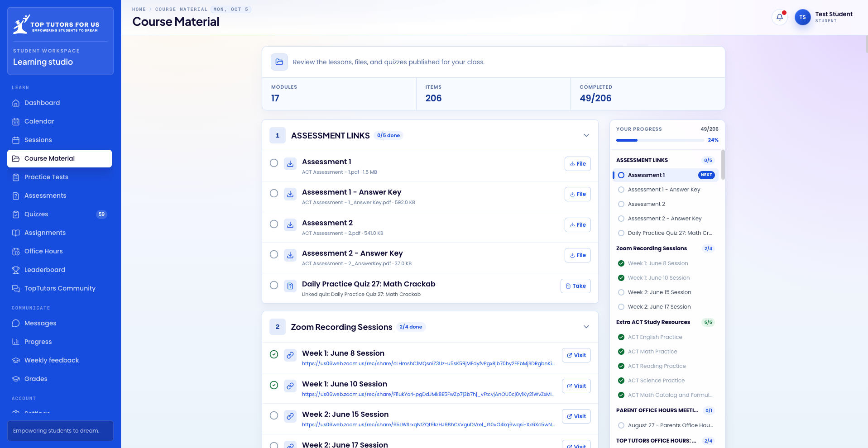Click link icon beside Week 1: June 10 Session

290,386
